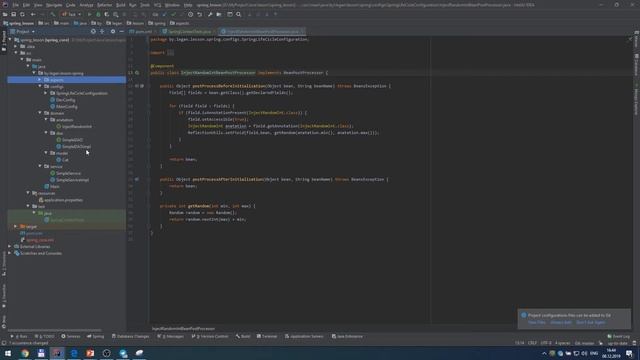Click the Collapse All icon in Project panel
This screenshot has width=640, height=360.
102,31
